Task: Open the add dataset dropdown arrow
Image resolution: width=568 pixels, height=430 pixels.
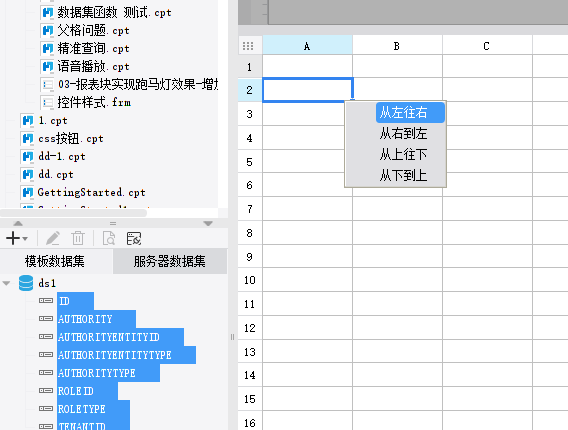Action: (25, 239)
